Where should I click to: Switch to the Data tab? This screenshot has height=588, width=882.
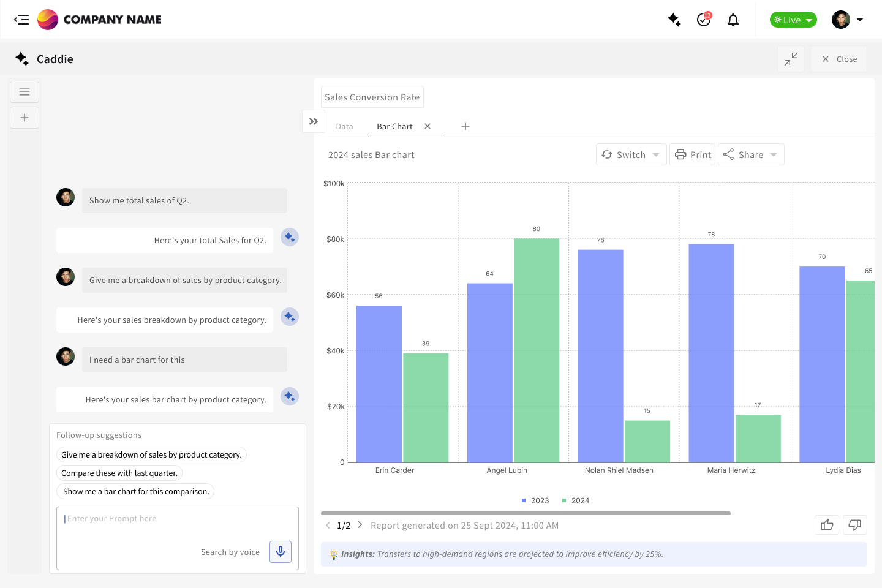344,126
